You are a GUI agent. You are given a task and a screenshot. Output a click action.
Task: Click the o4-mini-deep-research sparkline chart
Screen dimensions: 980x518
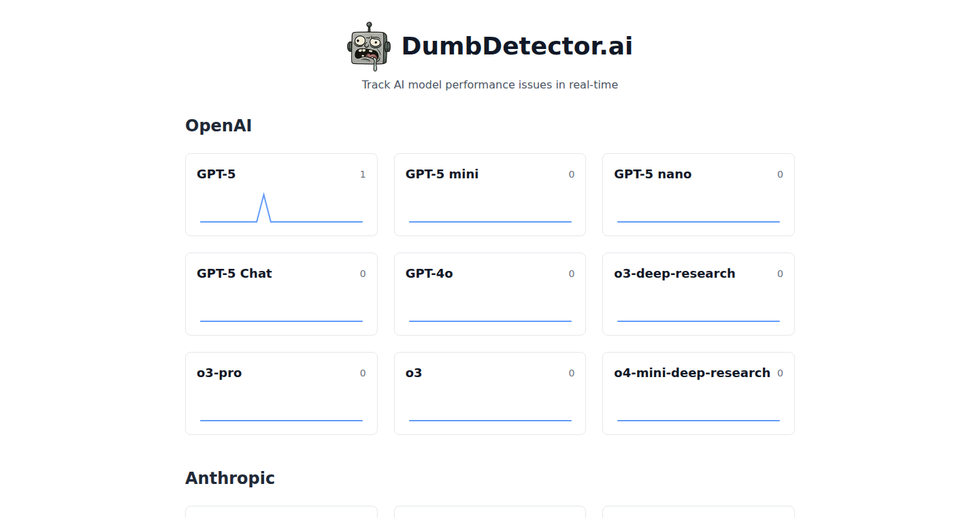click(x=698, y=421)
